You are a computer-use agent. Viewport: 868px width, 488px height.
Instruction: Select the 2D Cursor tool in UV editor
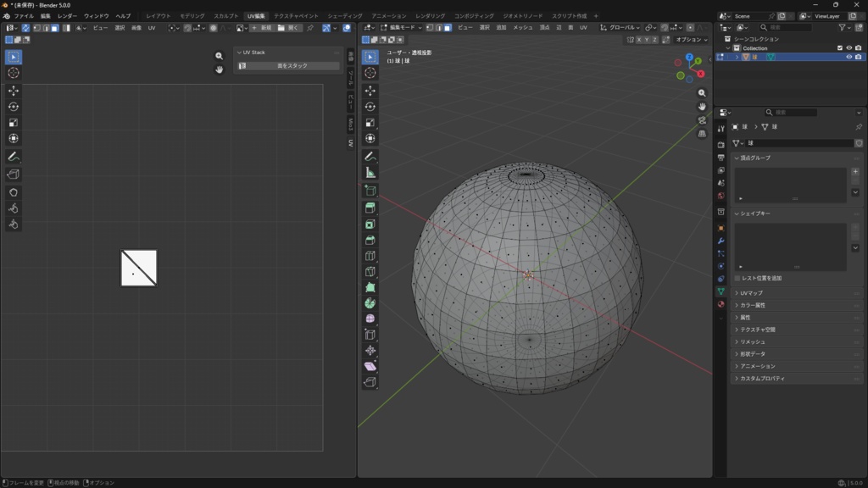14,73
